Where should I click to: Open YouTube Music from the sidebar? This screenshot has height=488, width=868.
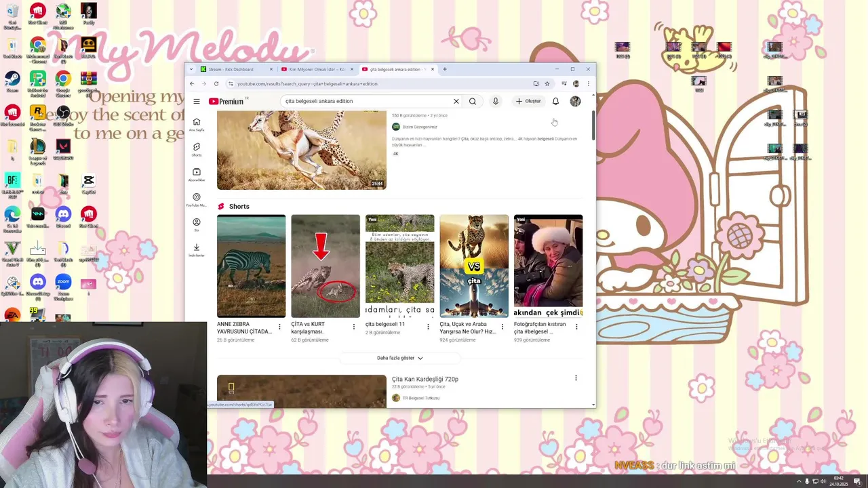point(197,200)
